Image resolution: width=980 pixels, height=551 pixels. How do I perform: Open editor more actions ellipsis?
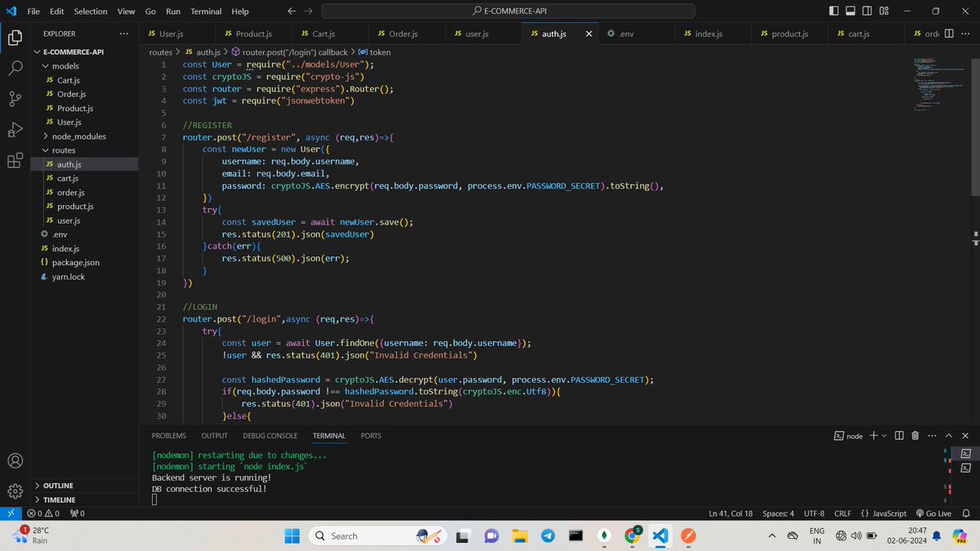coord(964,34)
